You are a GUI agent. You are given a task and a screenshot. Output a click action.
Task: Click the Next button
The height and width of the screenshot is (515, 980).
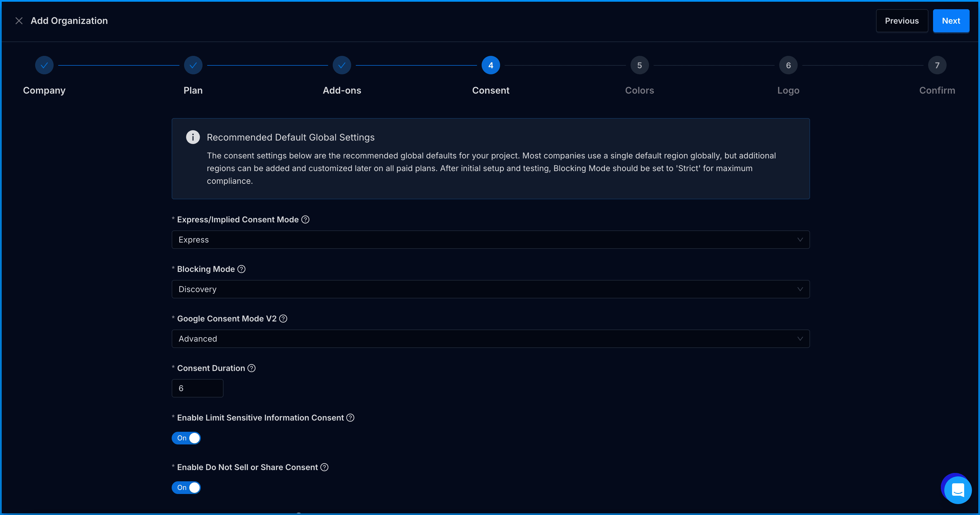click(x=951, y=21)
